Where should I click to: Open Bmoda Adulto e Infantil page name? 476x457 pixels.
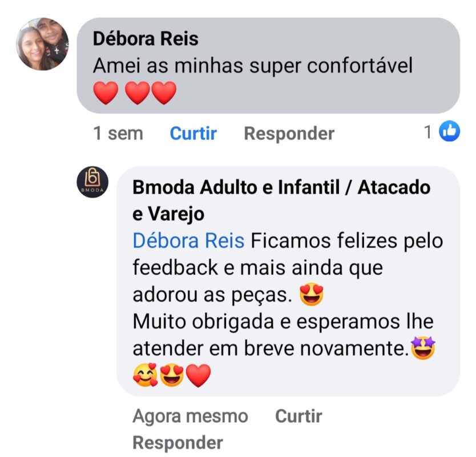point(281,201)
